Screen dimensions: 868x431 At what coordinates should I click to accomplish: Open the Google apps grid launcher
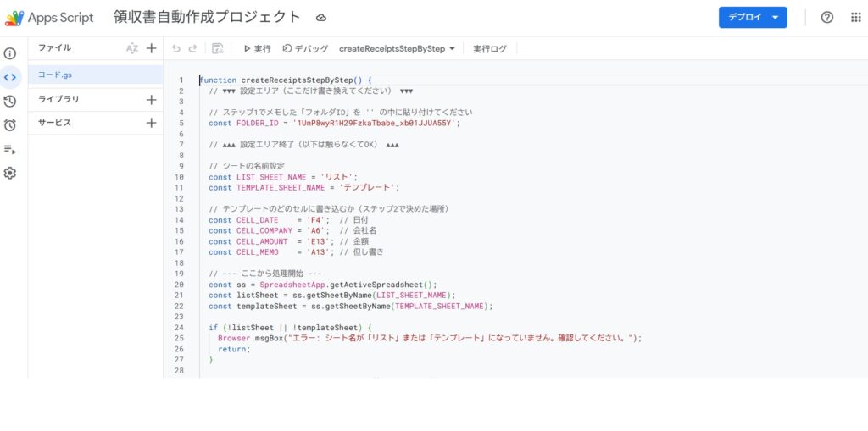click(855, 18)
